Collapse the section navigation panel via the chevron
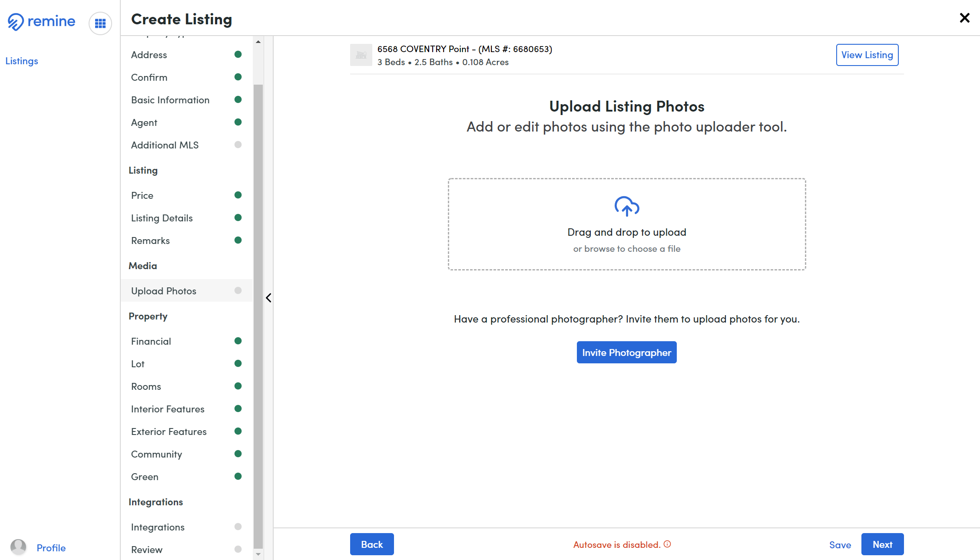 [x=268, y=298]
